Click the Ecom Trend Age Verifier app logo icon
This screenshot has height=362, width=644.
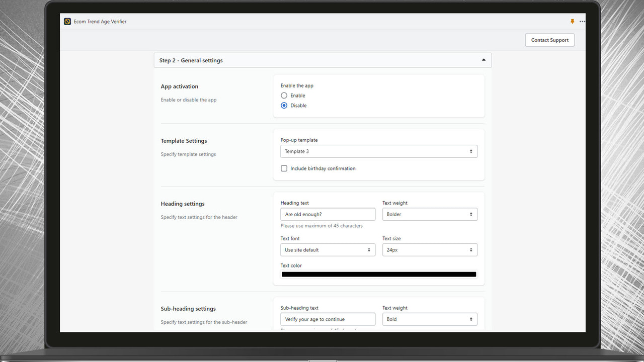coord(67,22)
